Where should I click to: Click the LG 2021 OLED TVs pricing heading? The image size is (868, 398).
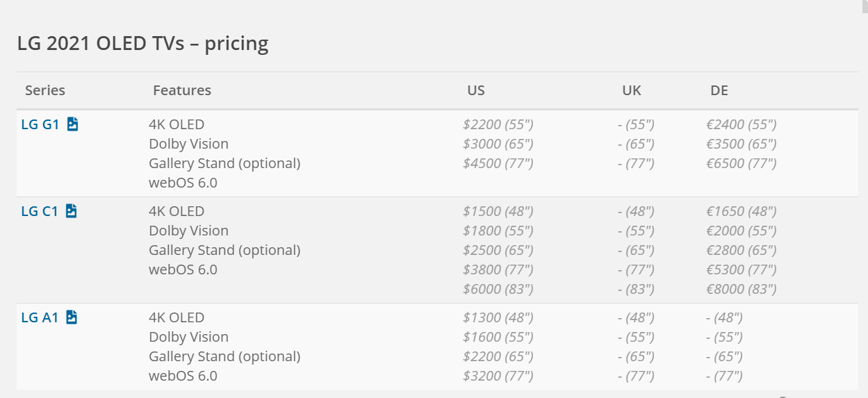(142, 44)
